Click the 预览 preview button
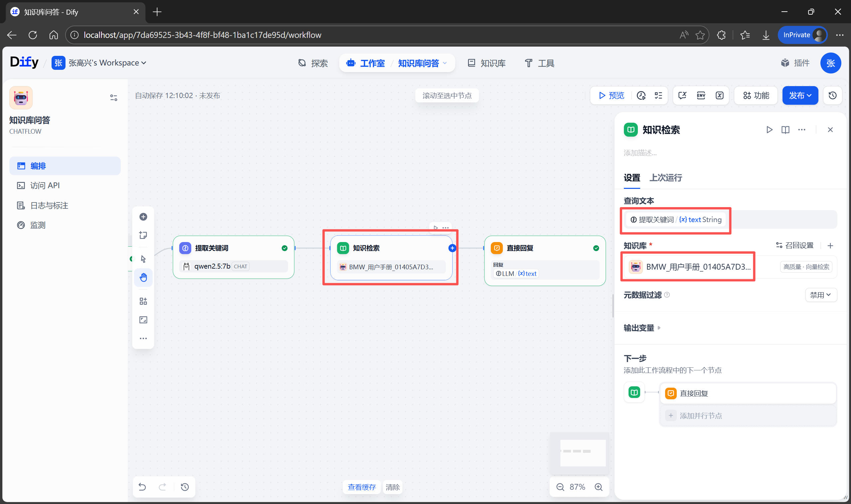The width and height of the screenshot is (851, 504). coord(611,95)
